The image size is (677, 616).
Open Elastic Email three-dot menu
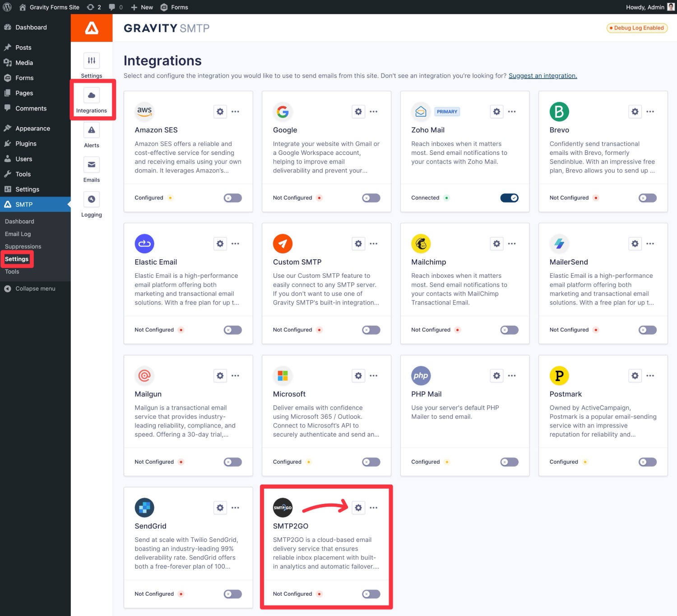click(236, 243)
